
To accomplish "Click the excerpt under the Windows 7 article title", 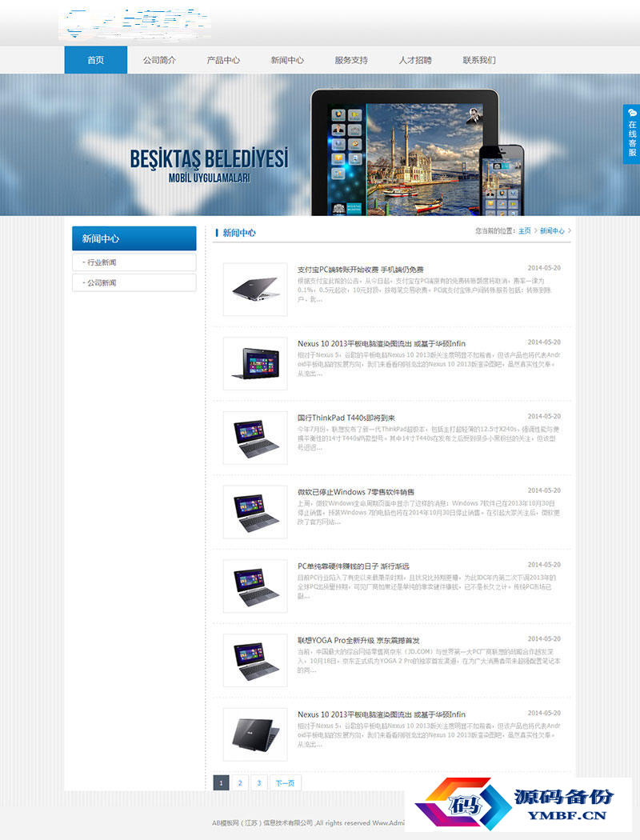I will click(429, 513).
